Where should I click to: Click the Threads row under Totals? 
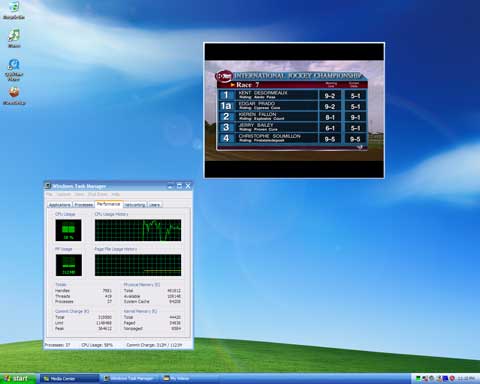point(83,296)
